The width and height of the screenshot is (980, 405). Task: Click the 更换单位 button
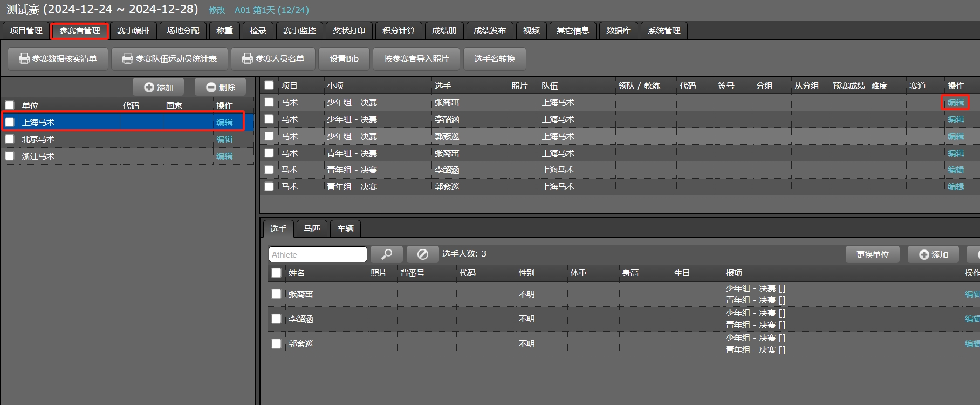pyautogui.click(x=872, y=254)
